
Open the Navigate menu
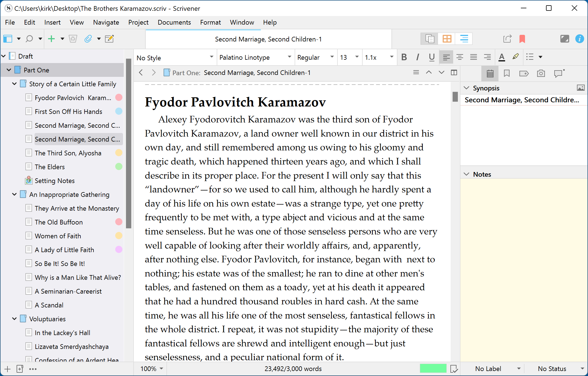pos(106,22)
